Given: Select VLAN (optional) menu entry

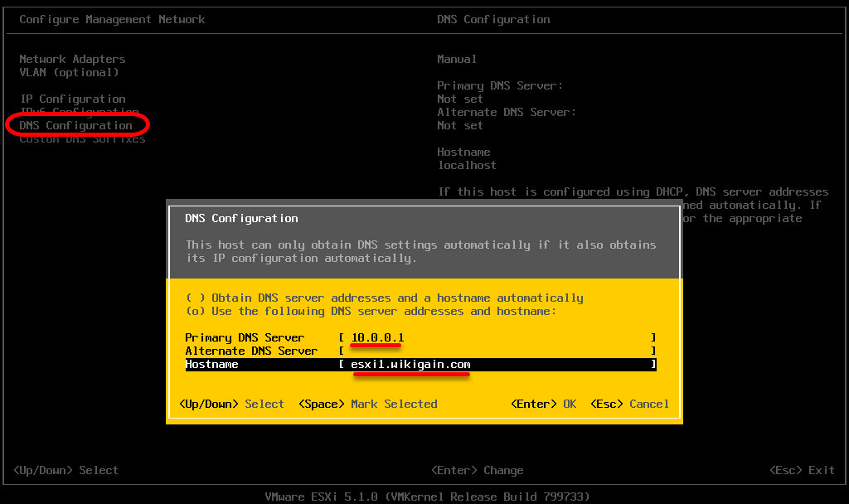Looking at the screenshot, I should (69, 72).
